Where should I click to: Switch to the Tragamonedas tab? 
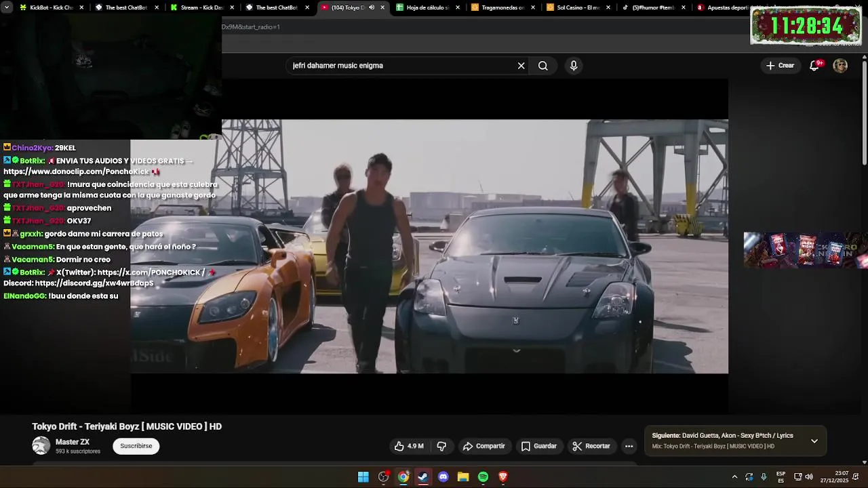coord(503,7)
